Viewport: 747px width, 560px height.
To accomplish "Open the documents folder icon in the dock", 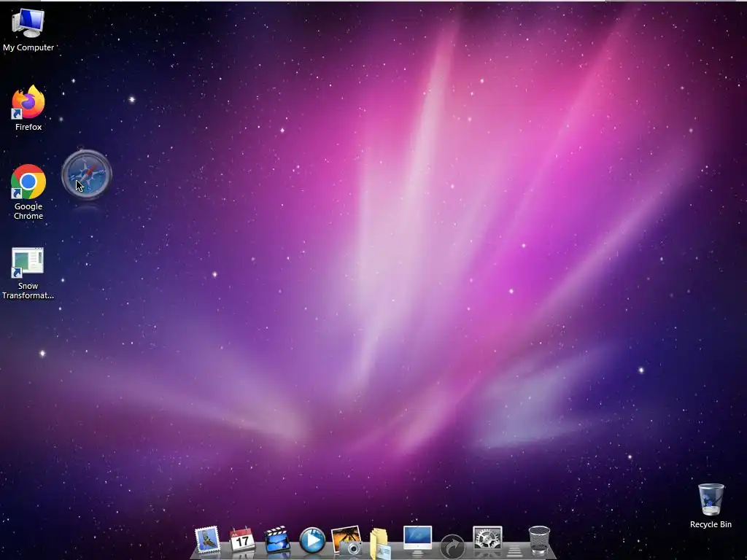I will coord(380,542).
